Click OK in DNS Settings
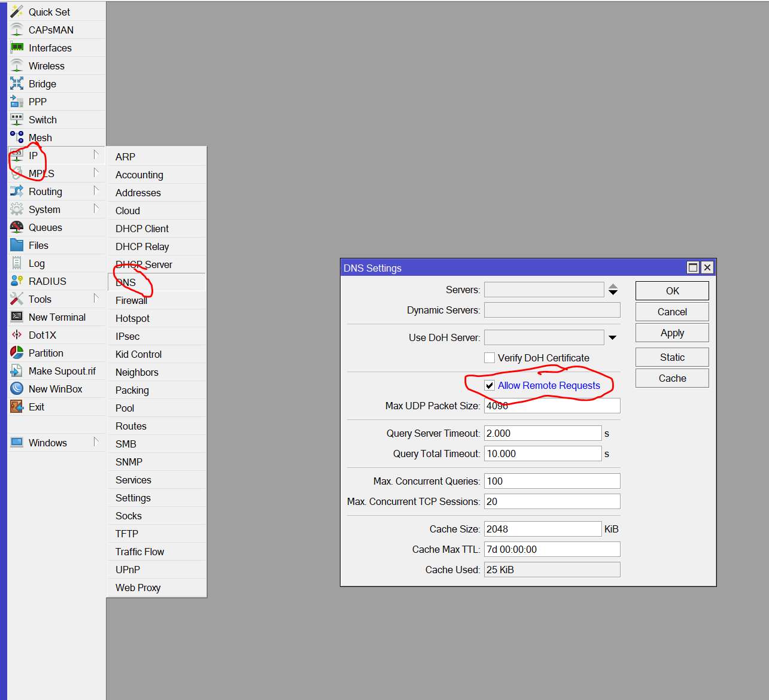Viewport: 769px width, 700px height. click(672, 291)
